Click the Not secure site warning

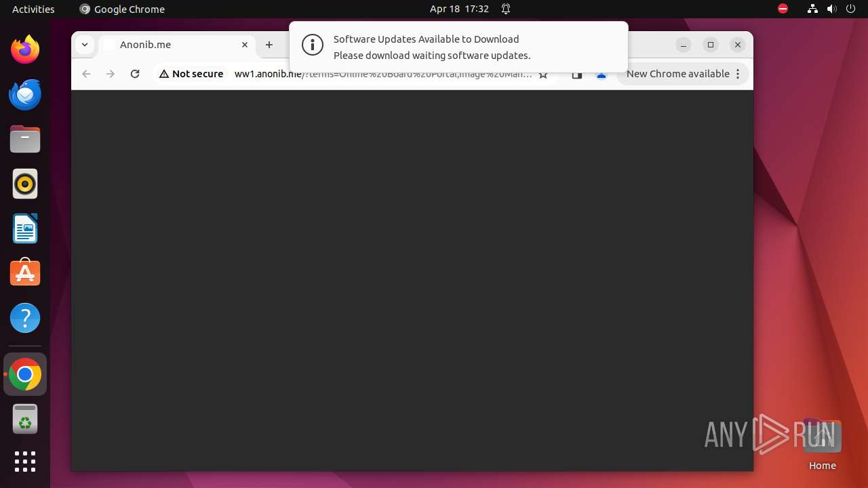pyautogui.click(x=191, y=74)
